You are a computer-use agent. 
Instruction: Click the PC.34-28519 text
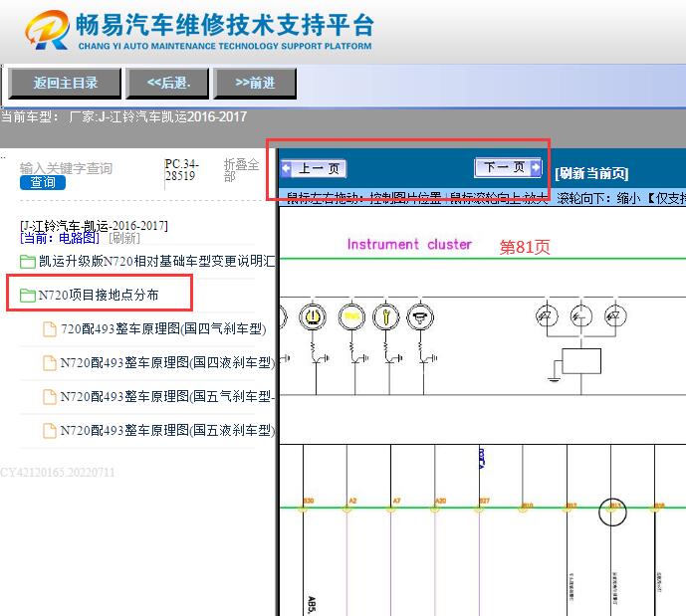point(181,170)
